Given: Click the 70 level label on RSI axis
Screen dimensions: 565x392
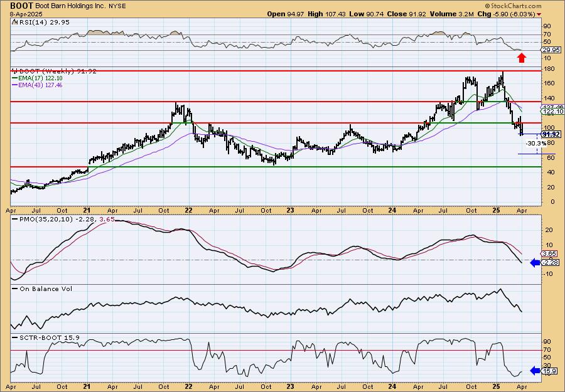Looking at the screenshot, I should pyautogui.click(x=547, y=34).
